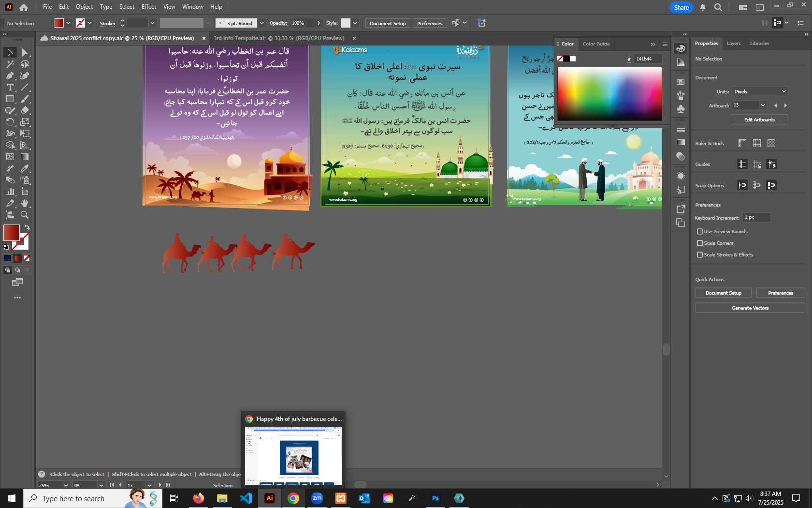Open Photoshop from the taskbar
The height and width of the screenshot is (508, 812).
(x=435, y=498)
